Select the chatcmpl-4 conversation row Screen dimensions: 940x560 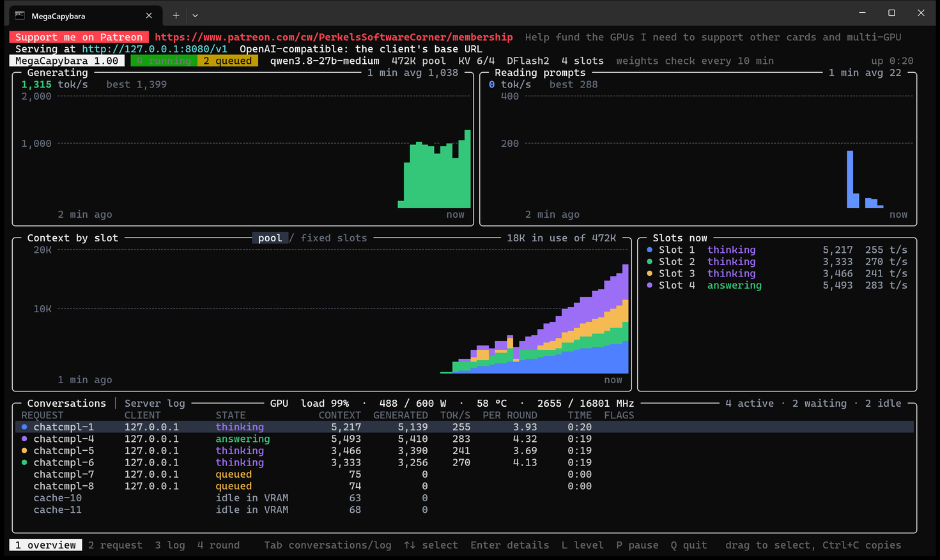tap(465, 439)
